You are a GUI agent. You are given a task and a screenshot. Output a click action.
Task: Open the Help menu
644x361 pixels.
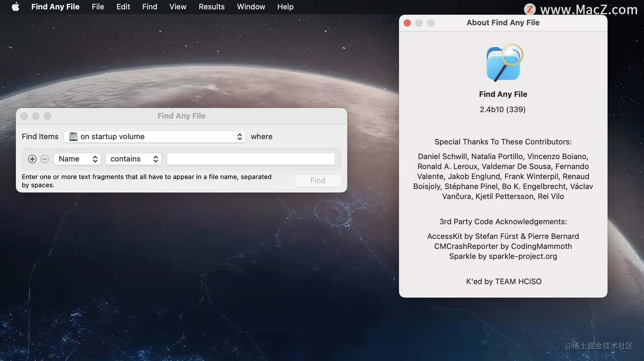[x=285, y=7]
